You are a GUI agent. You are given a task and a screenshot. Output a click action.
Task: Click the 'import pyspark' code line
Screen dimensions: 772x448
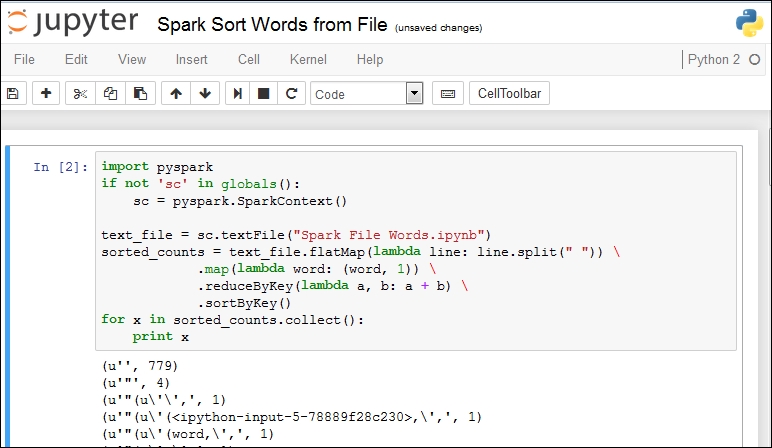157,167
